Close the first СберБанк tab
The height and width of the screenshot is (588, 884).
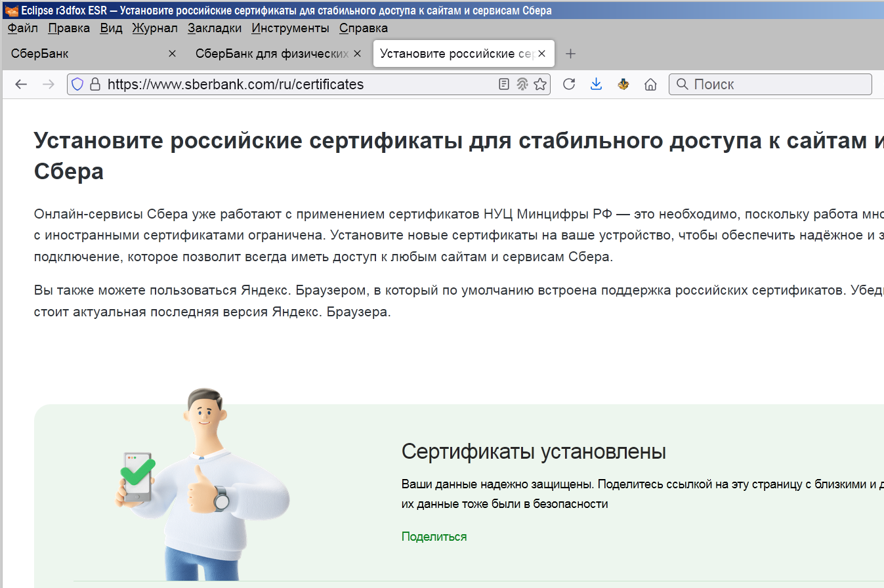tap(172, 54)
